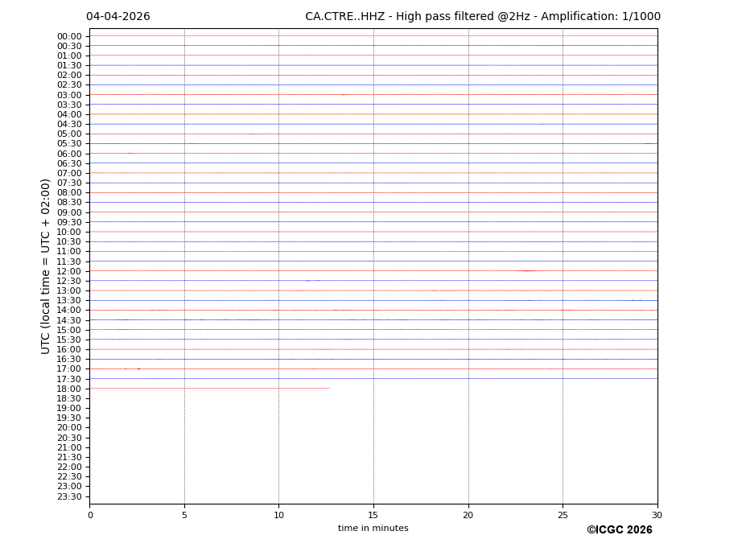Image resolution: width=746 pixels, height=560 pixels.
Task: Click the 23:30 row time label
Action: coord(69,496)
